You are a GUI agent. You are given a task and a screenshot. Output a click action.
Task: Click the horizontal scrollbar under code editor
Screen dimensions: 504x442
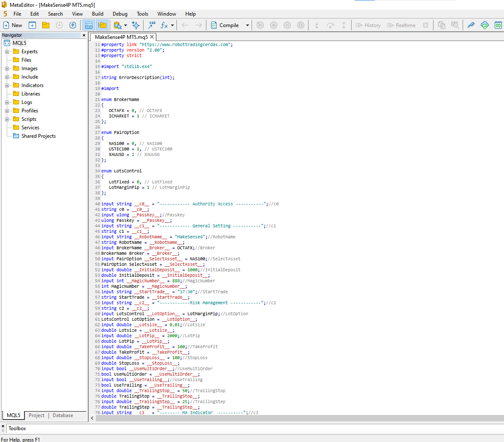[x=295, y=418]
